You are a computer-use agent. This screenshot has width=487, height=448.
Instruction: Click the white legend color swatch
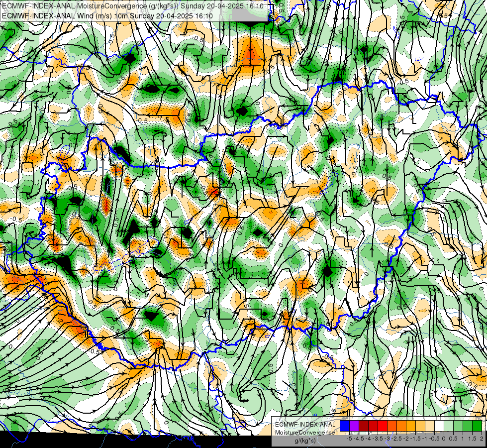(x=439, y=426)
